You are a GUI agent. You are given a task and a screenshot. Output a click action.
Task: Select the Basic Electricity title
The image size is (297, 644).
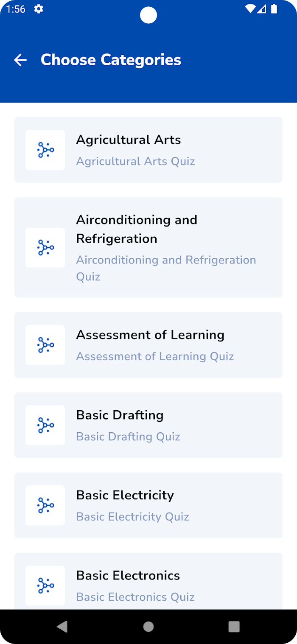(125, 495)
